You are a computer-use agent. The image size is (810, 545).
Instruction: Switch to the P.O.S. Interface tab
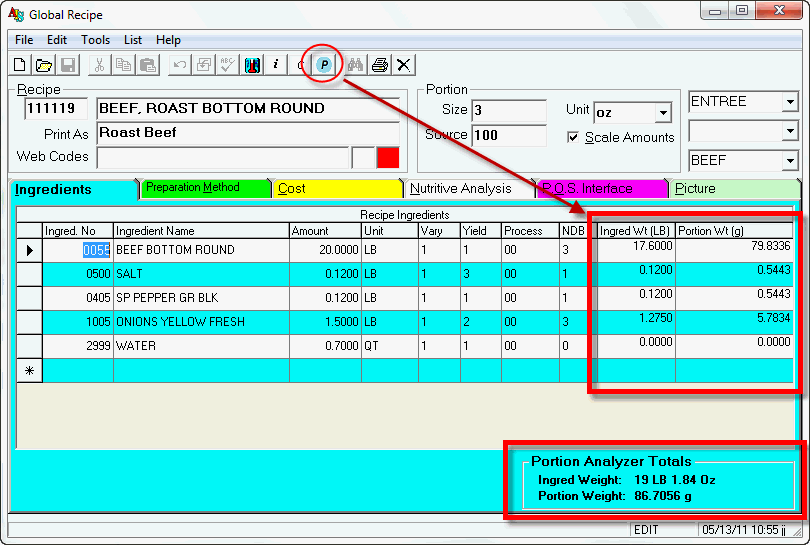[602, 188]
